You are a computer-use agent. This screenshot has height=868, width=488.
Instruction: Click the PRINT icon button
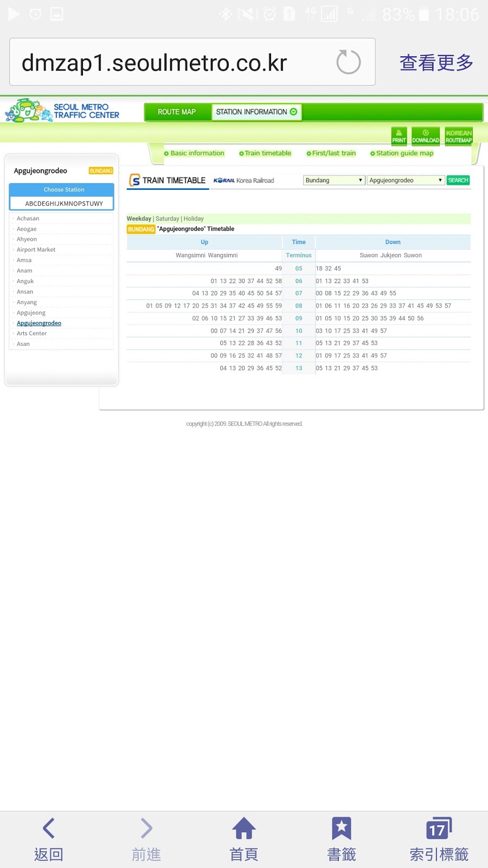[399, 136]
